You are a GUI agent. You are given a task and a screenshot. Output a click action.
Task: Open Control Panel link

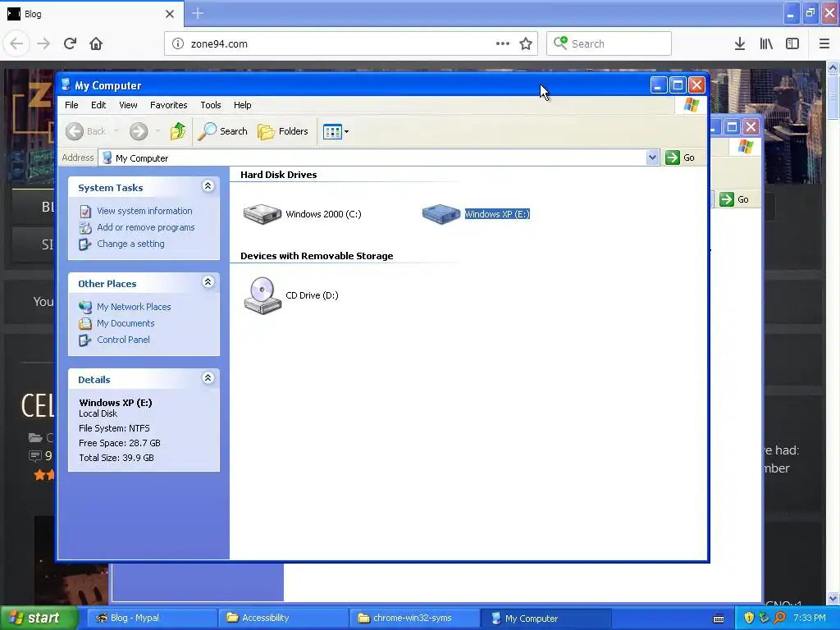(x=123, y=340)
